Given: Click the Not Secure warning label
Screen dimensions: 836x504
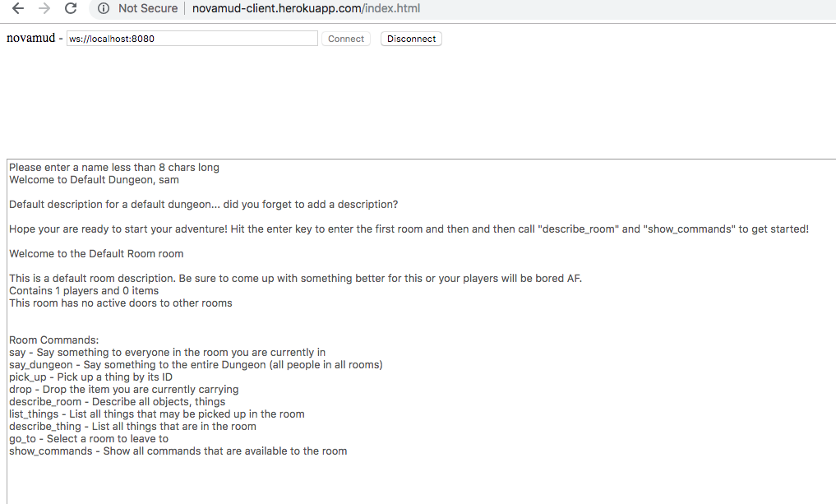Looking at the screenshot, I should click(x=147, y=8).
